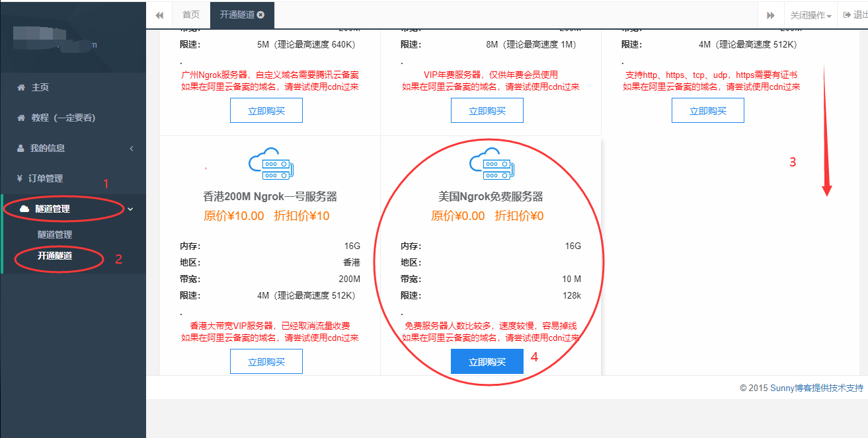Select 隧道管理 submenu item in sidebar
The height and width of the screenshot is (438, 868).
coord(56,233)
